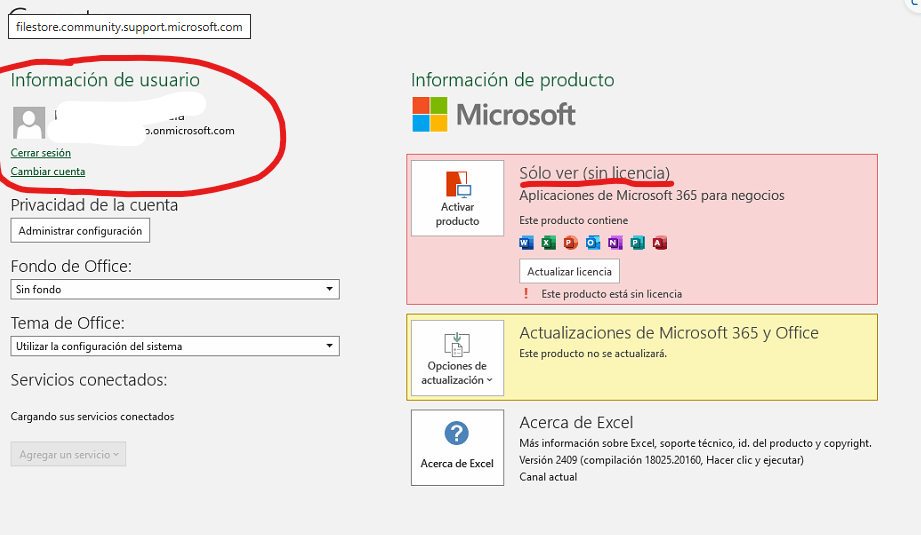Click the 'Servicios conectados:' heading
Screen dimensions: 921x535
point(89,380)
